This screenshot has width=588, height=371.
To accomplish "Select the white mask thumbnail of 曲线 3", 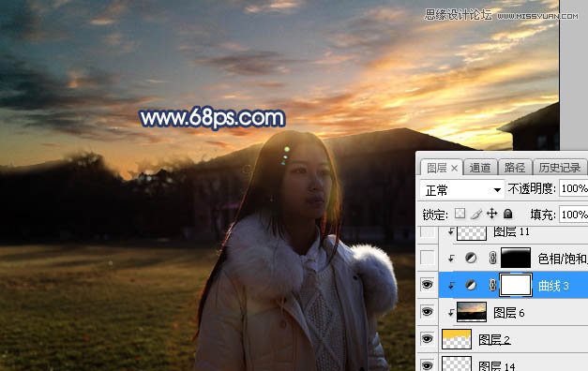I will coord(516,285).
